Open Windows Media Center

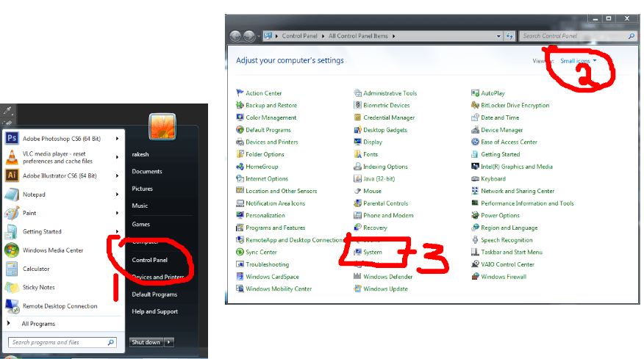[x=53, y=250]
